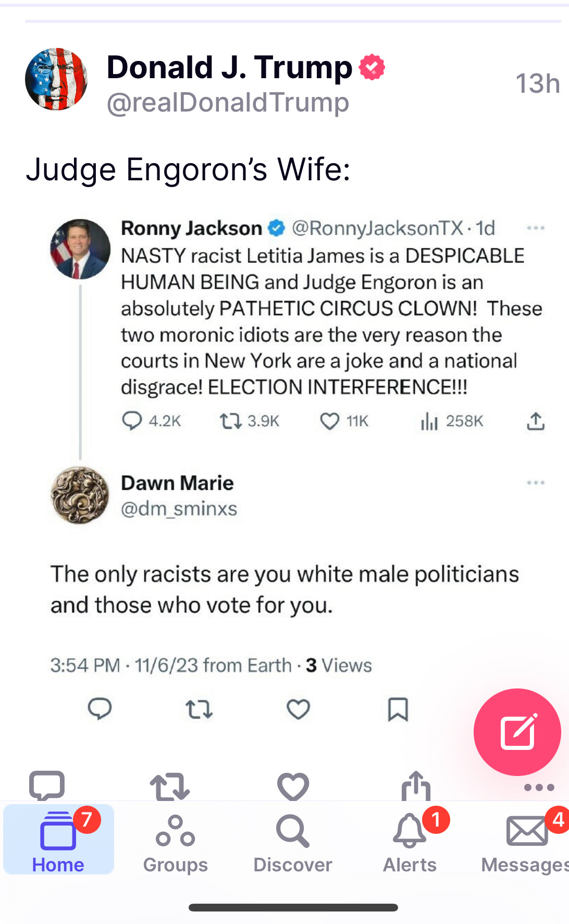This screenshot has width=569, height=924.
Task: Like Dawn Marie's embedded reply
Action: pos(298,709)
